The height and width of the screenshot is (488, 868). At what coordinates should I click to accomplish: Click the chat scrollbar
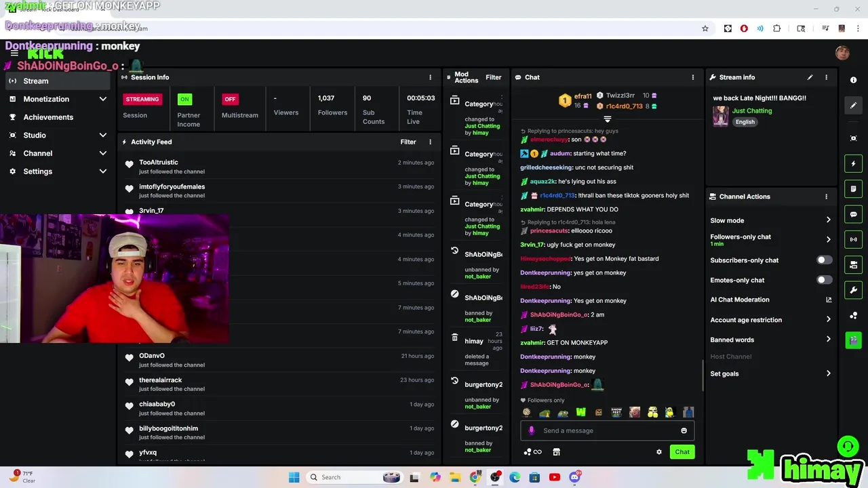(x=703, y=375)
